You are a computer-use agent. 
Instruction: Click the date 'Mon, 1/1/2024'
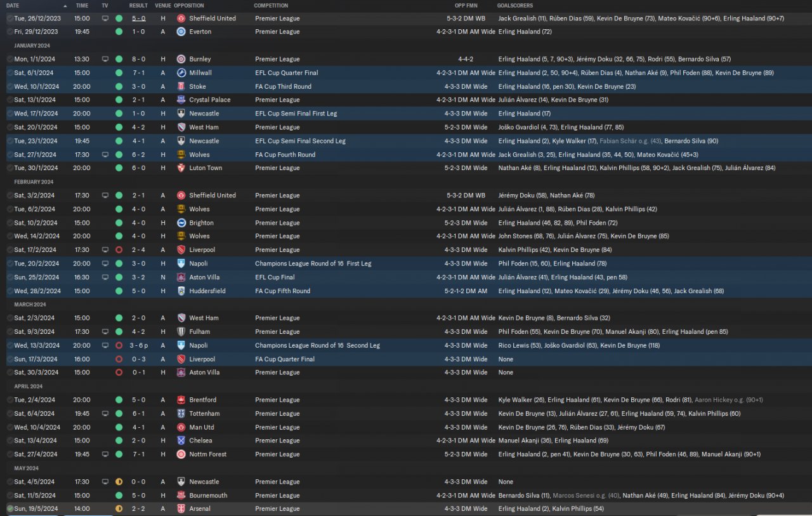pos(35,59)
